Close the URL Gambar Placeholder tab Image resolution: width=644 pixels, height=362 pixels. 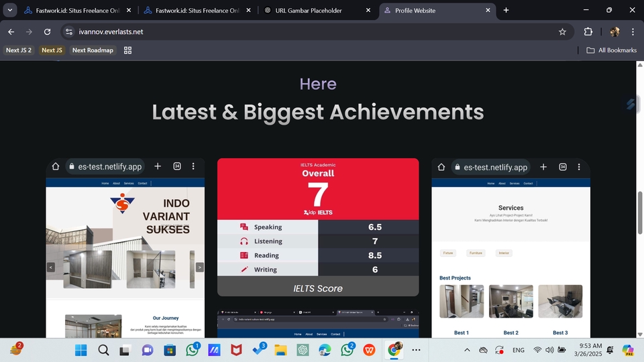point(368,10)
